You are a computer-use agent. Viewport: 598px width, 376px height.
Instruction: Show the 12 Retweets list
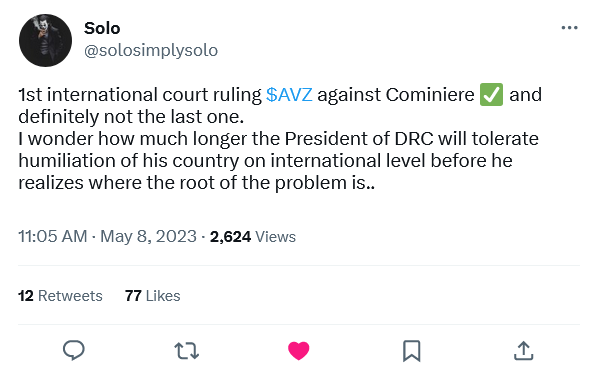coord(60,296)
